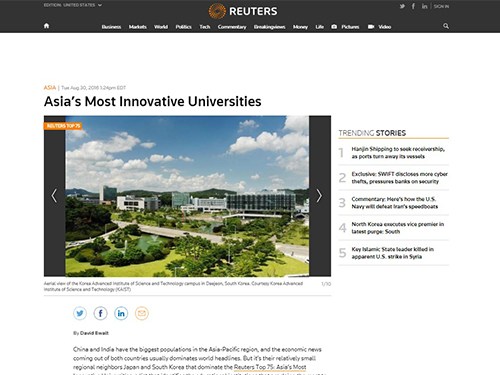Image resolution: width=500 pixels, height=375 pixels.
Task: Open the site search magnifier
Action: [x=446, y=26]
